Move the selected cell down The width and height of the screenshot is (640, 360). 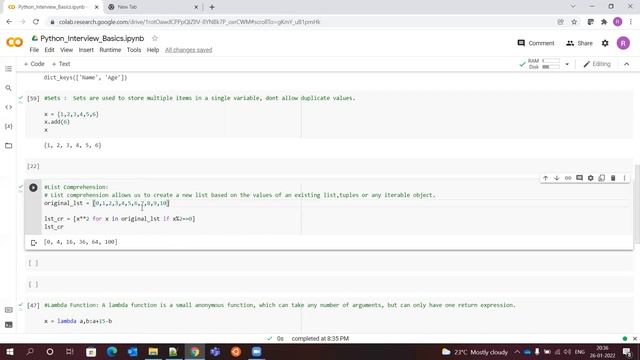[556, 178]
